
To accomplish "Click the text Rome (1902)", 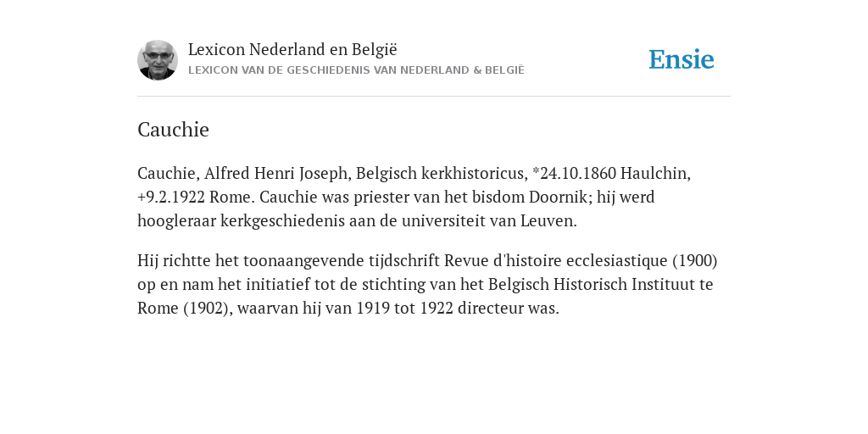I will pos(183,309).
